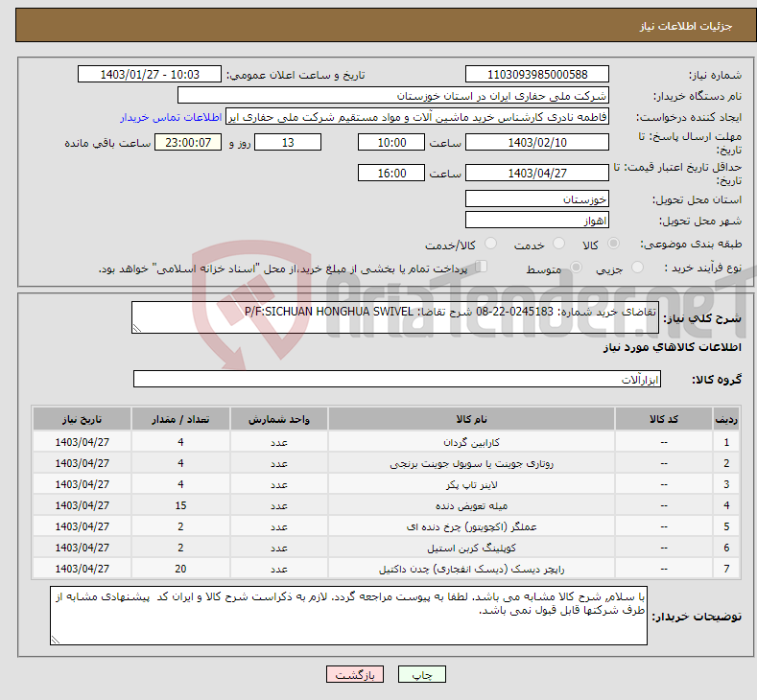Click the remaining days field showing 13
Viewport: 757px width, 700px height.
click(x=288, y=142)
